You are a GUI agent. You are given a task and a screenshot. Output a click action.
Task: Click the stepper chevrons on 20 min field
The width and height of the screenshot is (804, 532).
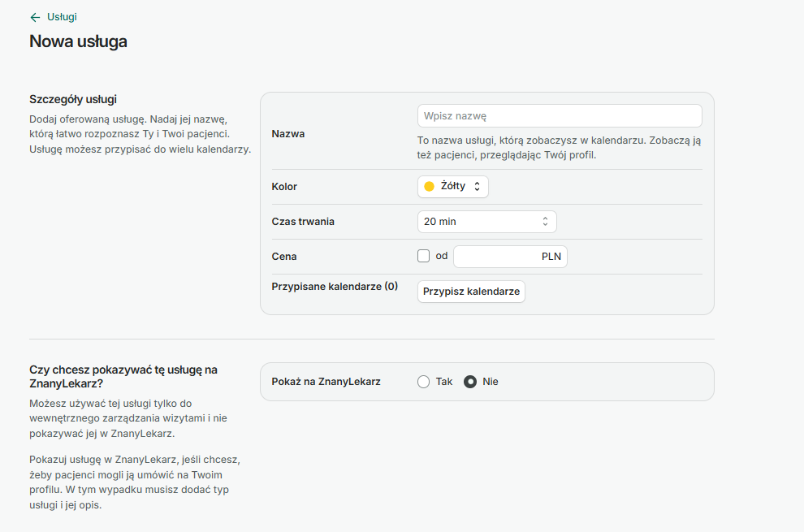(546, 221)
